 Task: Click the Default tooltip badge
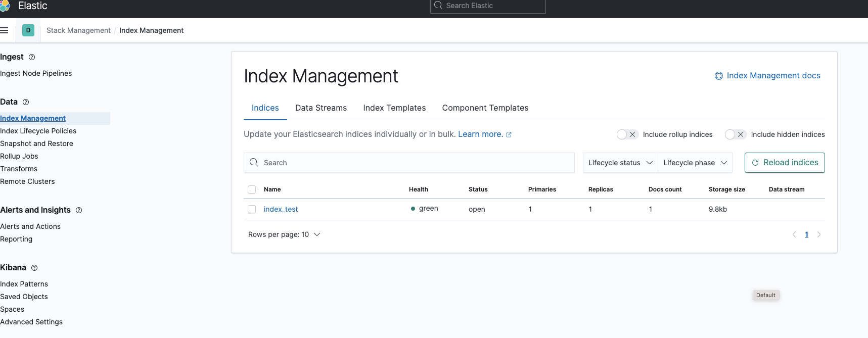pyautogui.click(x=766, y=295)
